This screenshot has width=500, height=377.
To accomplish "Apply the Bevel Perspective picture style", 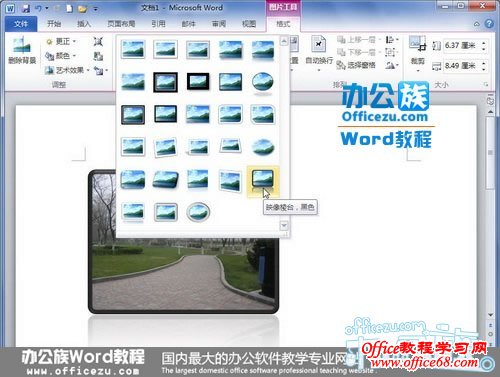I will click(165, 180).
